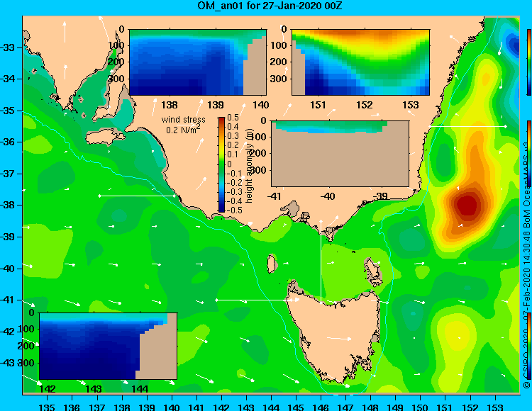Click the white transect line along latitude -41
This screenshot has height=411, width=532.
[x=258, y=300]
